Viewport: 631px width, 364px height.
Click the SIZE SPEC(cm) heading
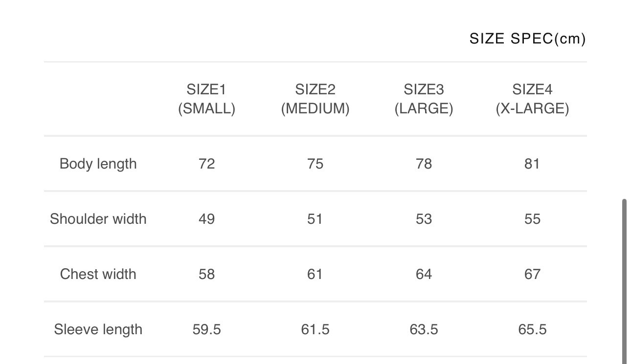click(x=527, y=39)
